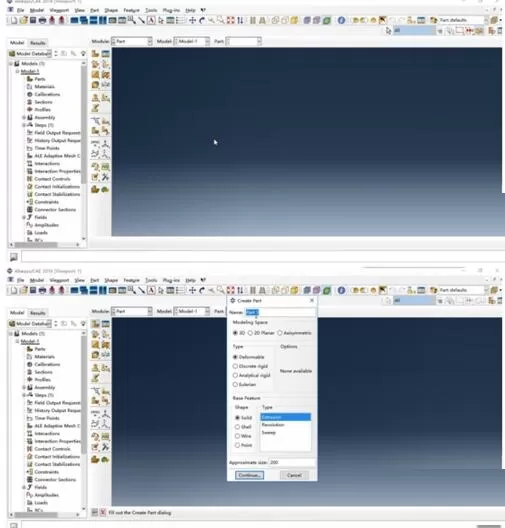Click Part Manager icon in top window toolbox
This screenshot has width=505, height=528.
(x=106, y=54)
